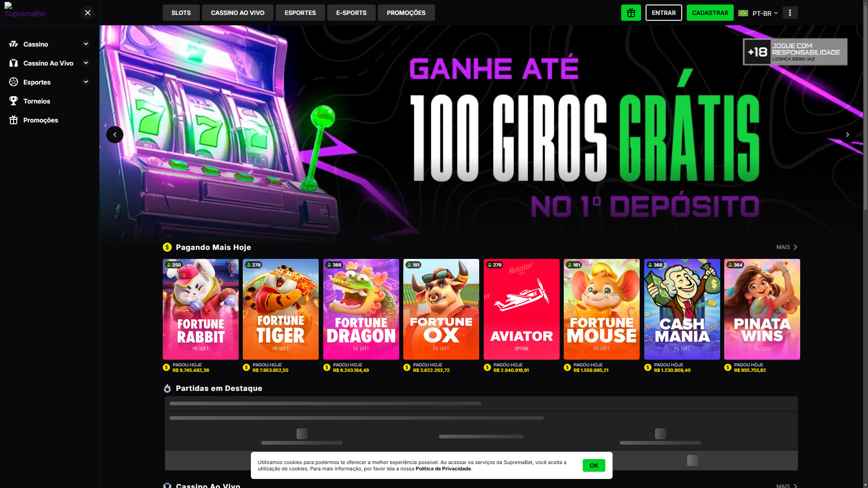Open the Cash Mania game thumbnail
The height and width of the screenshot is (488, 868).
682,309
